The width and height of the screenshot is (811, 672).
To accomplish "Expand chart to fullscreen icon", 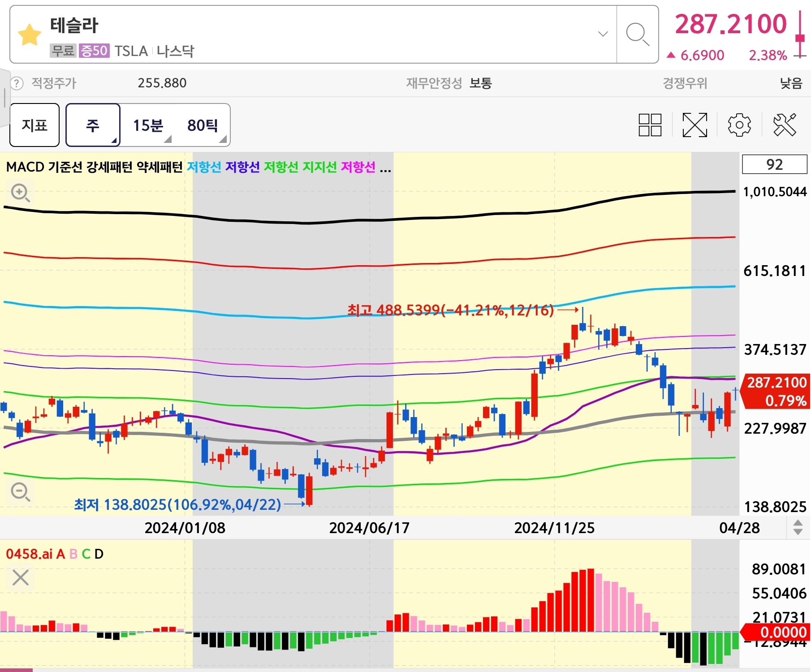I will pyautogui.click(x=695, y=125).
